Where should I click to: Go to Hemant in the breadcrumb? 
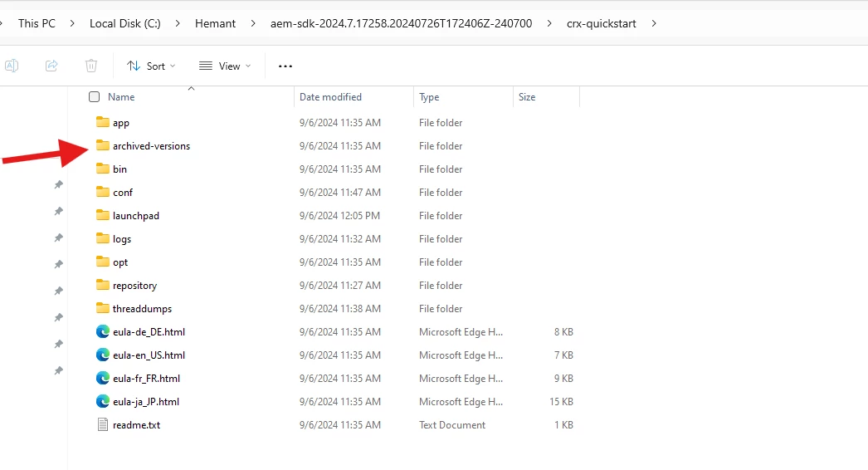(x=215, y=23)
